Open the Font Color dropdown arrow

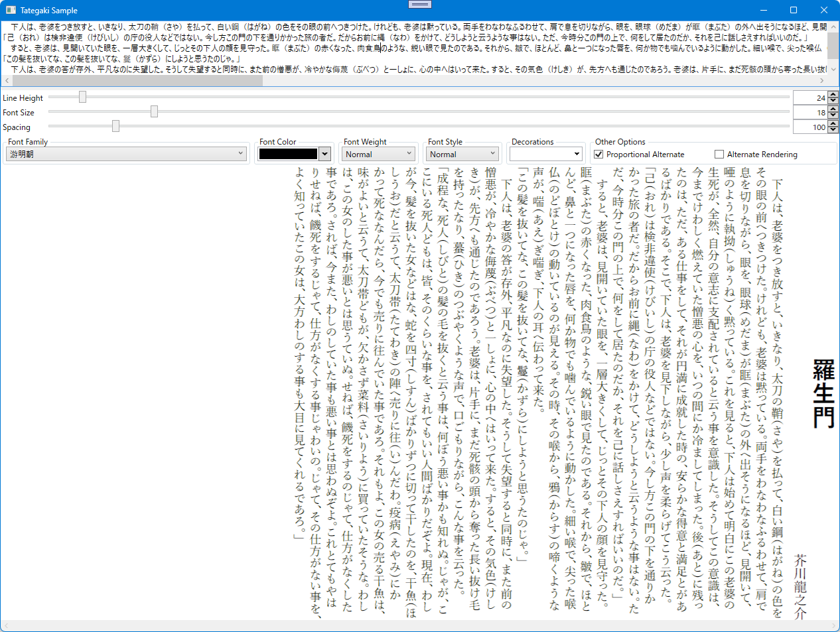pos(324,154)
